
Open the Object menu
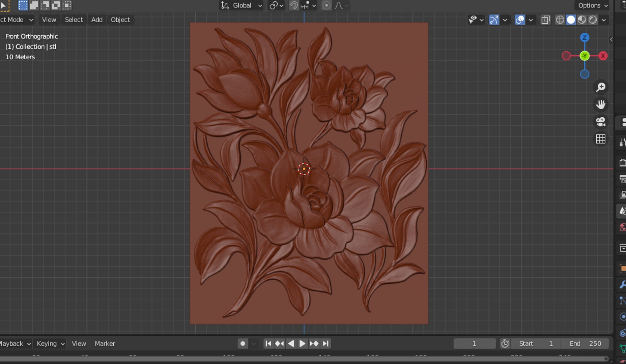coord(120,20)
